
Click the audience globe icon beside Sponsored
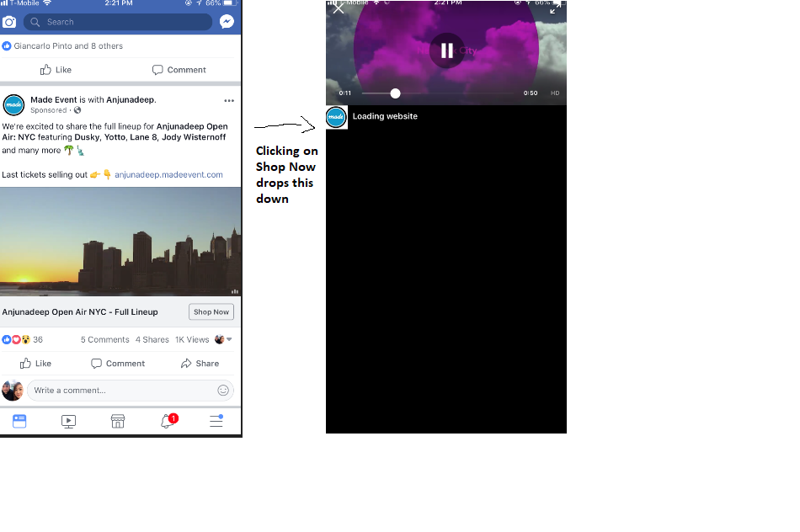click(x=77, y=110)
